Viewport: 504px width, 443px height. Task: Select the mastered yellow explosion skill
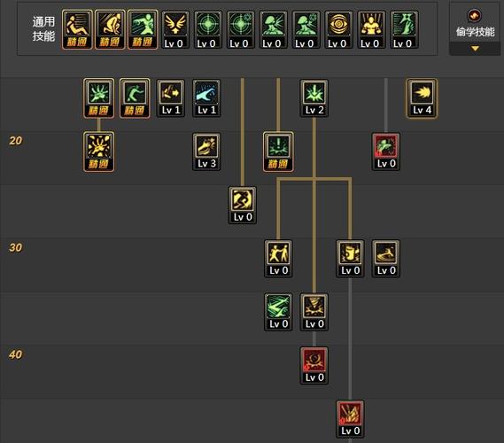coord(98,152)
